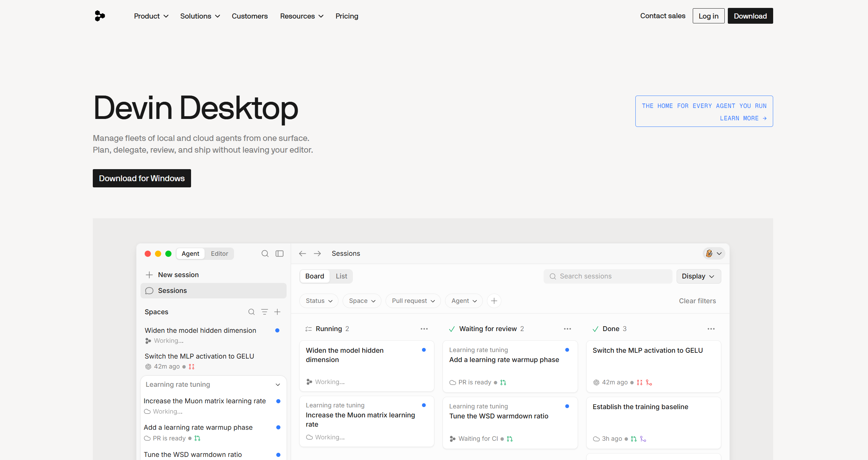Open the Running column three-dots menu
The height and width of the screenshot is (460, 868).
pyautogui.click(x=424, y=329)
